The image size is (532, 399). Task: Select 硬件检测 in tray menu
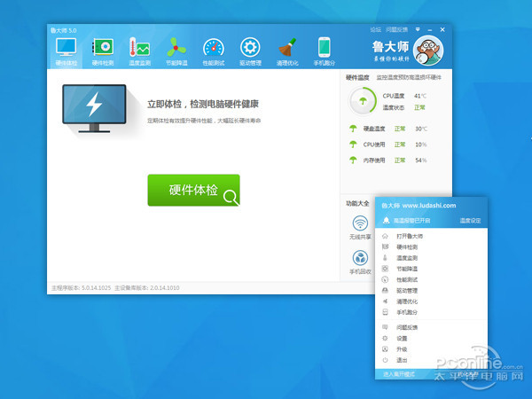coord(407,247)
